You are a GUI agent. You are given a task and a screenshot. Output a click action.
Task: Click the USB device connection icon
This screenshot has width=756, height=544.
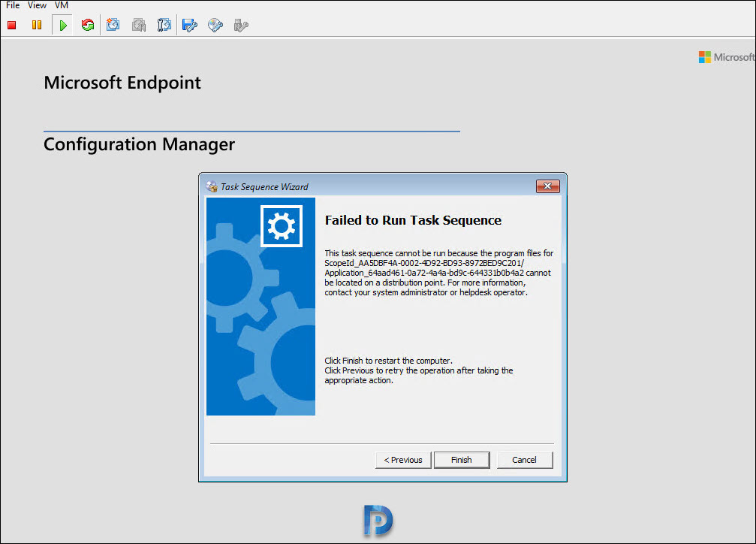[241, 25]
